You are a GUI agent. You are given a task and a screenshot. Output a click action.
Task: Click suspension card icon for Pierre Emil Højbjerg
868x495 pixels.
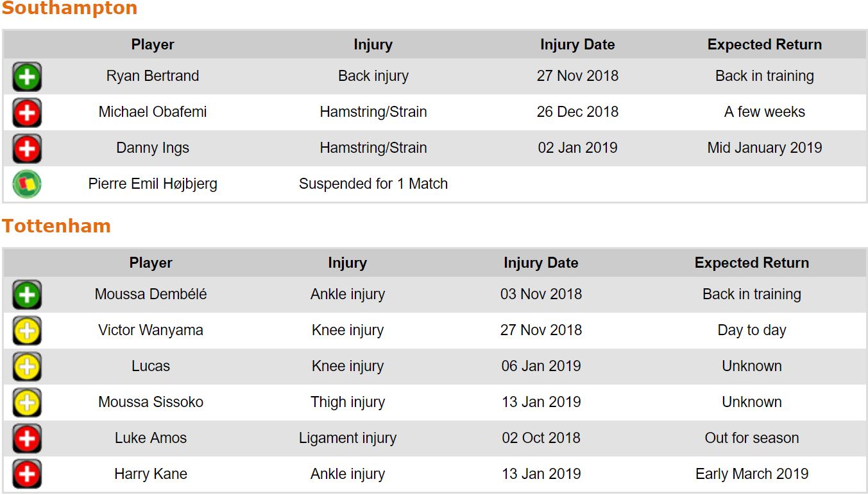[x=27, y=184]
